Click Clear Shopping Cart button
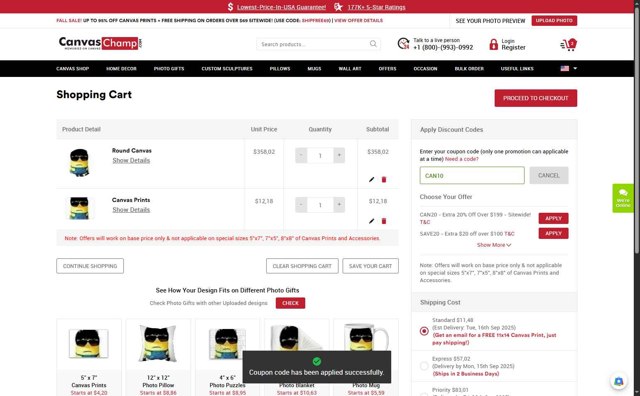Screen dimensions: 640x396 302,266
